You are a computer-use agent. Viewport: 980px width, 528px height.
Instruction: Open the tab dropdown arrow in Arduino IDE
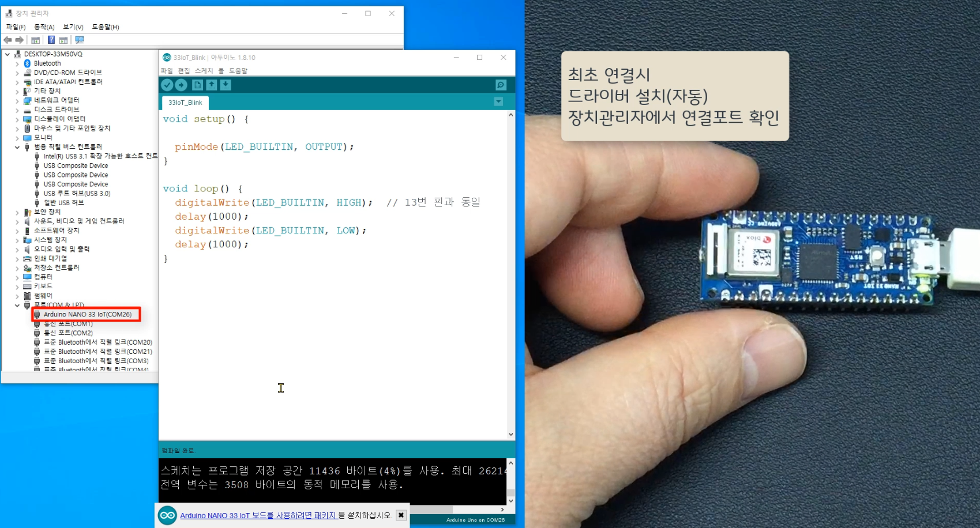(499, 102)
